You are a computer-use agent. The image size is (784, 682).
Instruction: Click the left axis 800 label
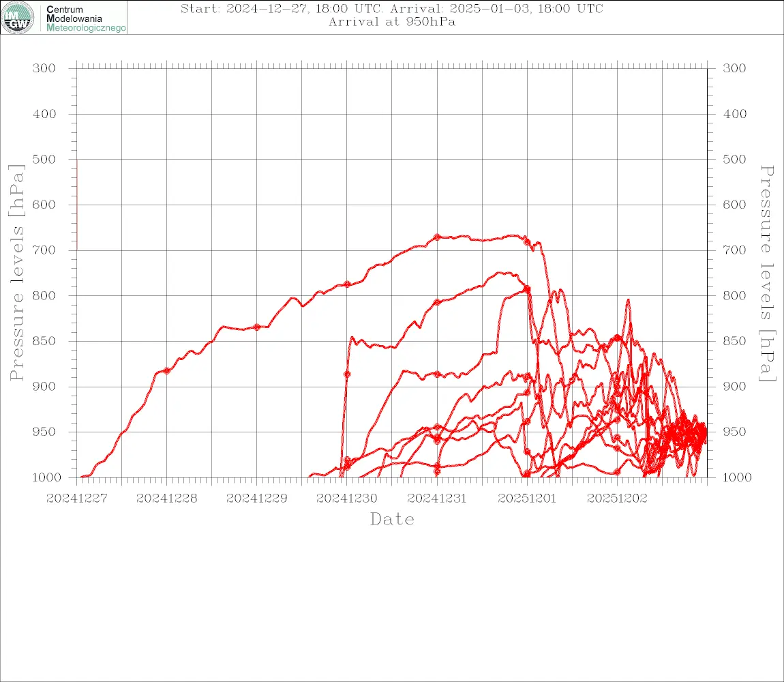44,295
